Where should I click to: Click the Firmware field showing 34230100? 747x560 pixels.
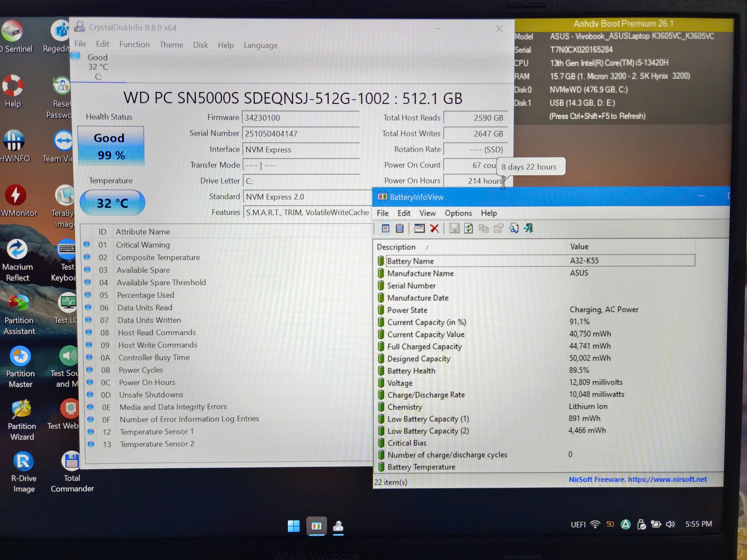coord(301,118)
